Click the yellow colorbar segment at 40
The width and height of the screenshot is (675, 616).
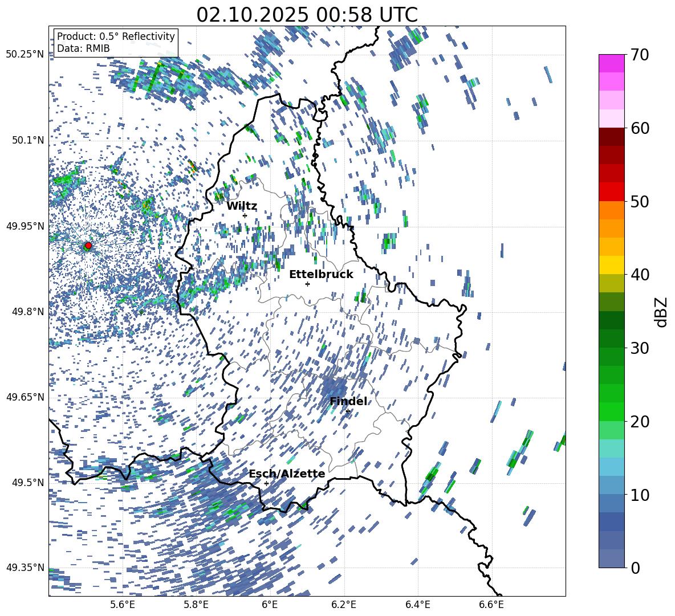(611, 265)
